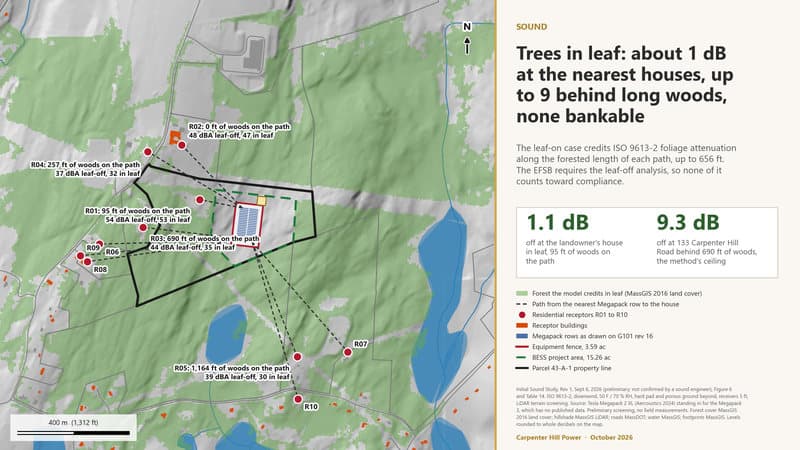
Task: Click the R07 receptor red dot
Action: (347, 352)
